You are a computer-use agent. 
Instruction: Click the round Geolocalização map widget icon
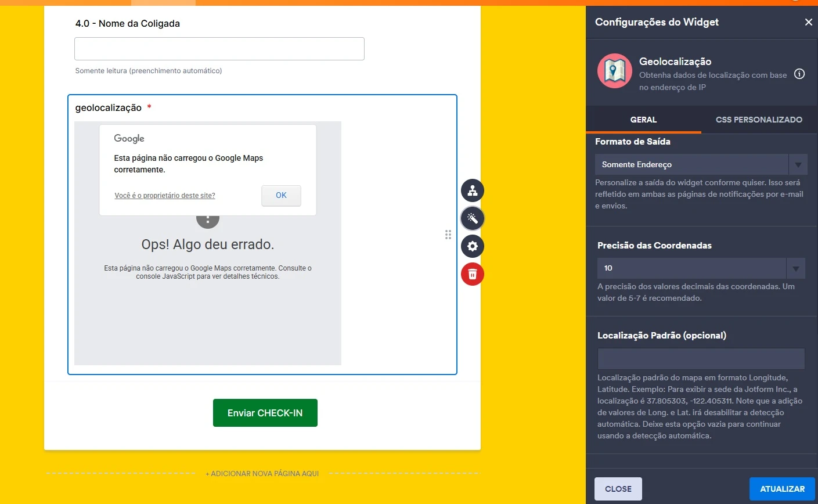pos(614,71)
